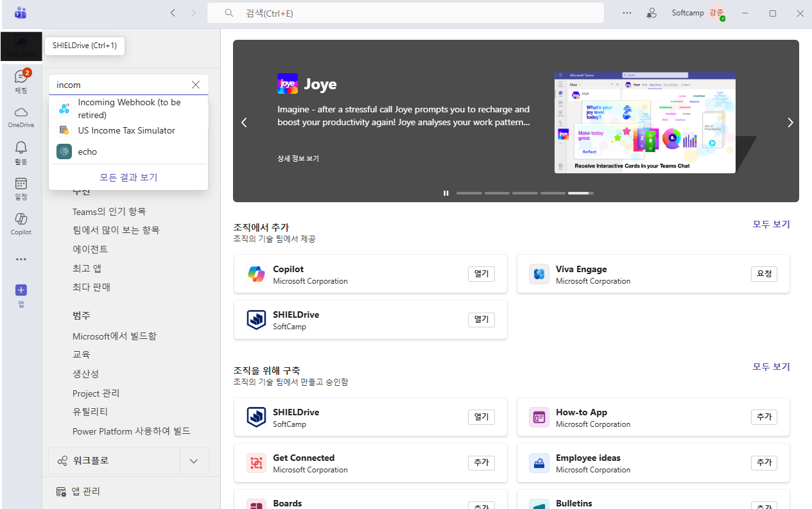Select Incoming Webhook search suggestion
The image size is (812, 509).
point(128,108)
